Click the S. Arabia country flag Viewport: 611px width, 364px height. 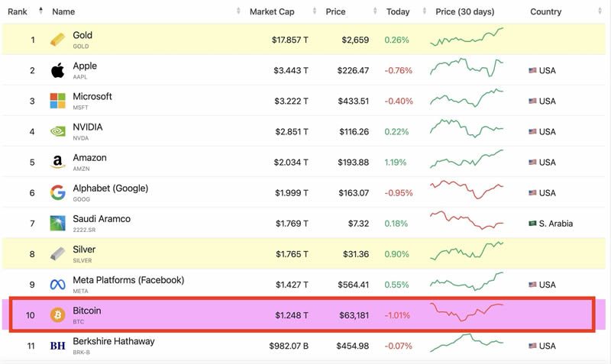(532, 224)
